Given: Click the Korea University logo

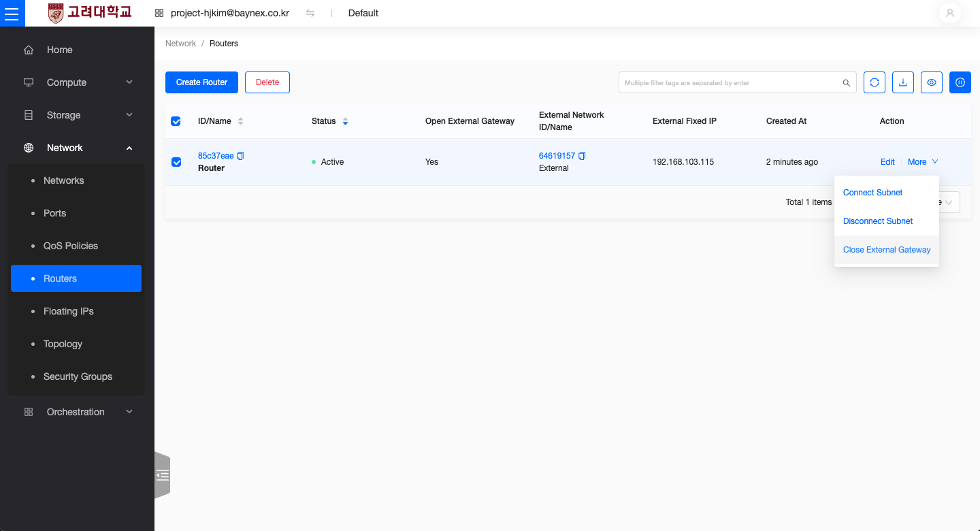Looking at the screenshot, I should [x=90, y=13].
